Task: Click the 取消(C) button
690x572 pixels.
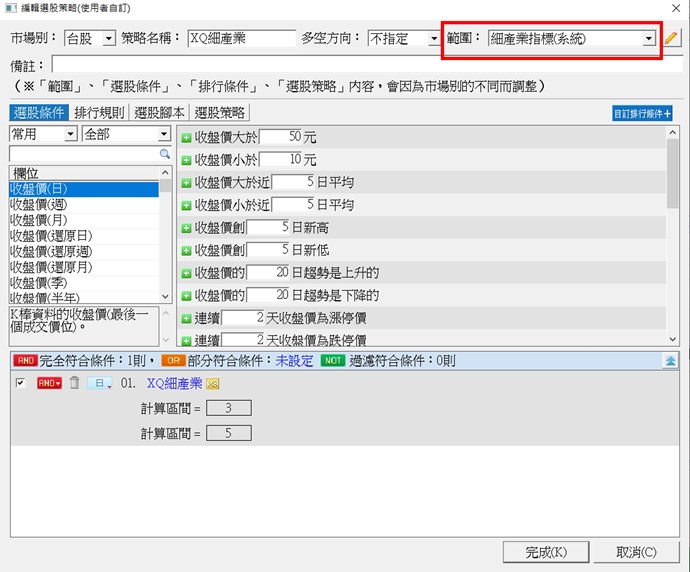Action: point(636,552)
